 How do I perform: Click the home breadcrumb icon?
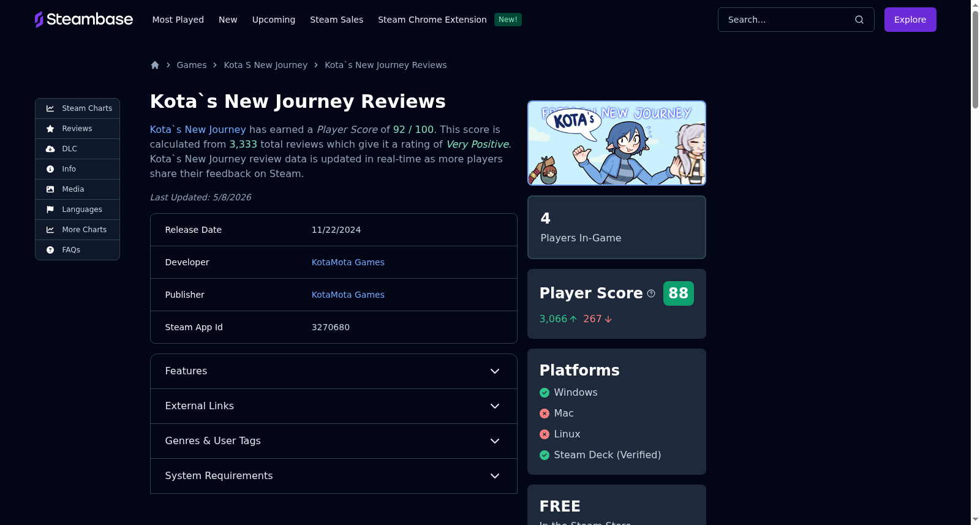point(155,65)
